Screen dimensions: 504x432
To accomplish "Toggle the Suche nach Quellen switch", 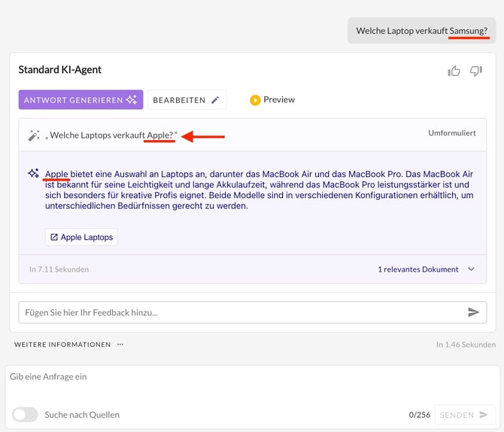I will point(25,415).
